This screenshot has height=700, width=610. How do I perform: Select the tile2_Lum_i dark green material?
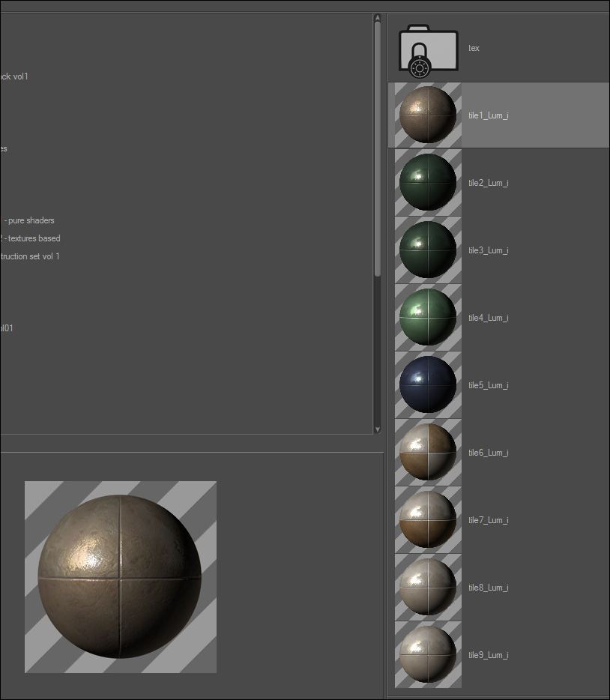(428, 183)
